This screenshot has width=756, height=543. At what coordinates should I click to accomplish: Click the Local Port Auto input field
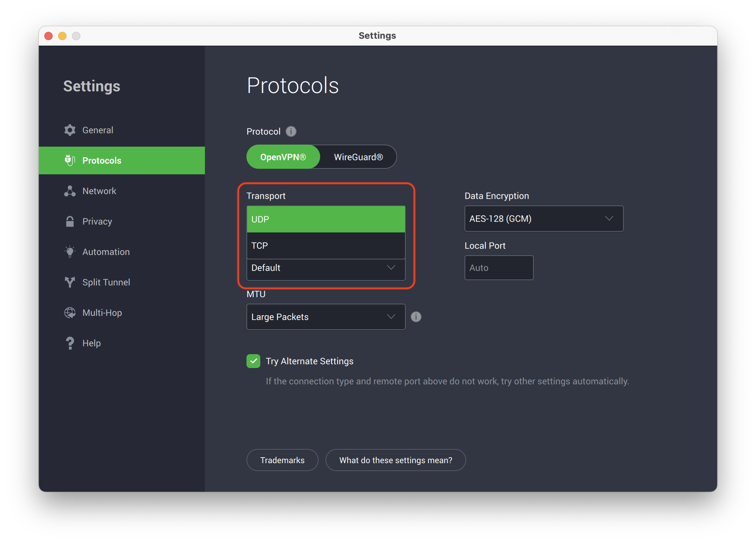tap(499, 268)
